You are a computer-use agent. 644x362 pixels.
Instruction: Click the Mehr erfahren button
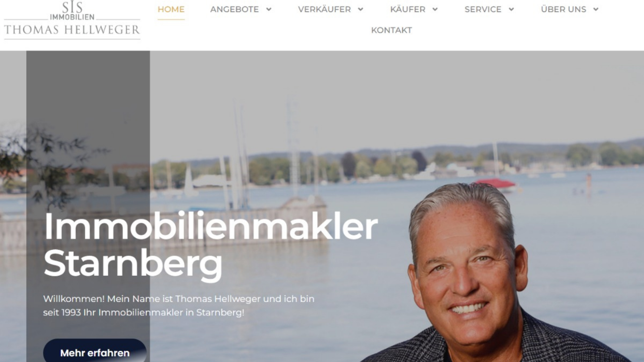pos(95,351)
